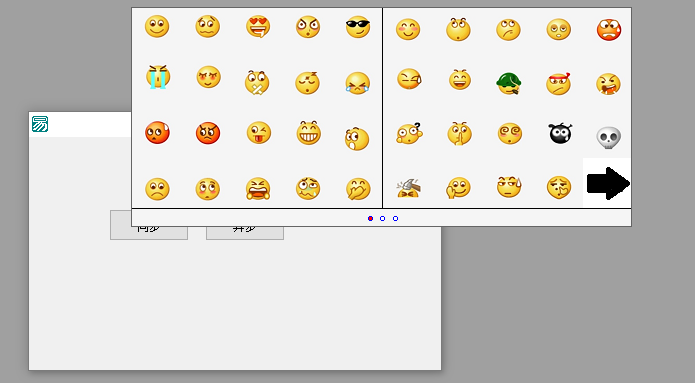Pick the screaming open-mouth emoji
The image size is (695, 383).
pos(258,189)
